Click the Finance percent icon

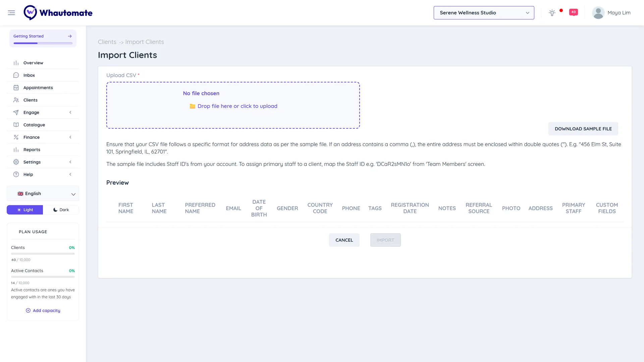pos(16,137)
